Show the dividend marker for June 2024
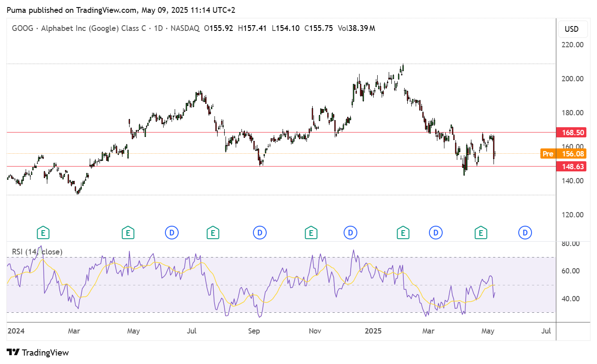Screen dimensions: 597x364 172,232
